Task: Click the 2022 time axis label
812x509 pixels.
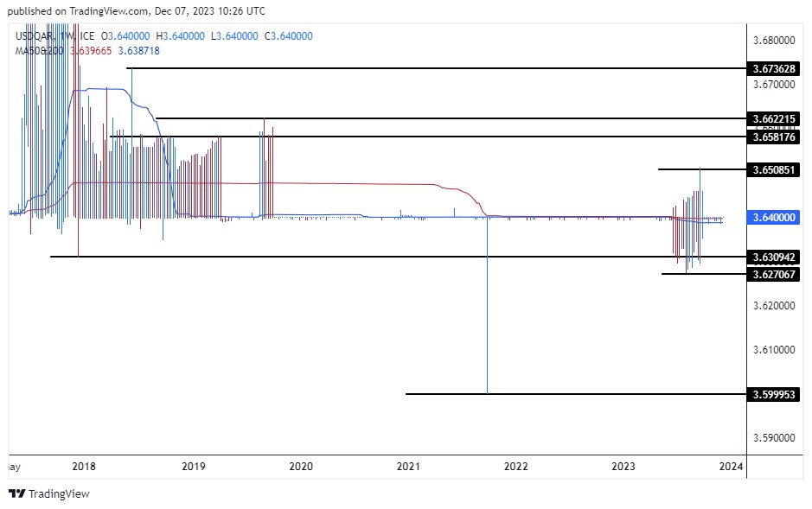Action: [515, 466]
